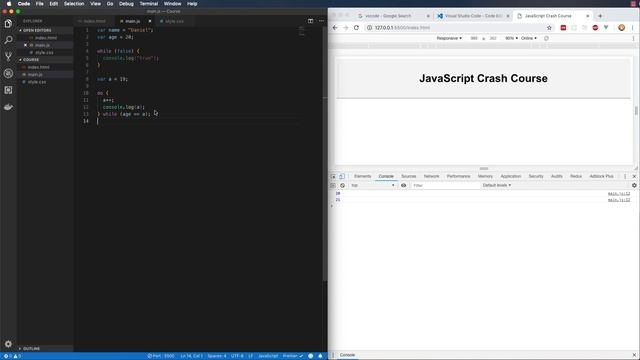Rotate the device viewport in the responsive toolbar
Screen dimensions: 640x360
pyautogui.click(x=546, y=38)
